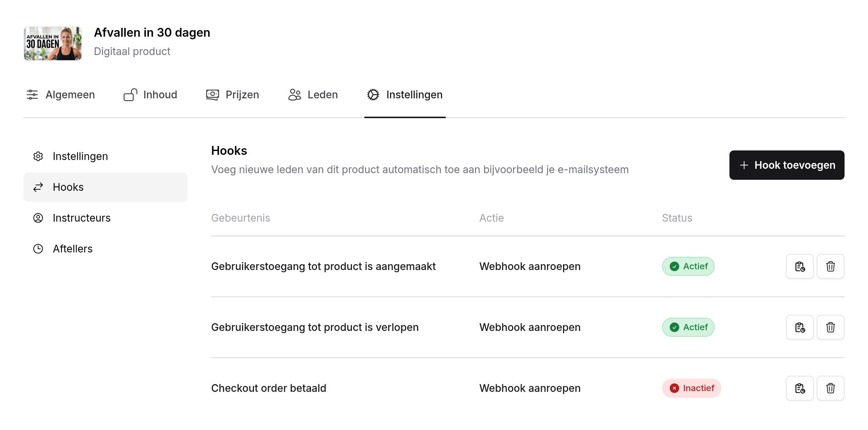Click Webhook aanroepen in the Checkout row
Viewport: 868px width, 430px height.
(x=530, y=388)
